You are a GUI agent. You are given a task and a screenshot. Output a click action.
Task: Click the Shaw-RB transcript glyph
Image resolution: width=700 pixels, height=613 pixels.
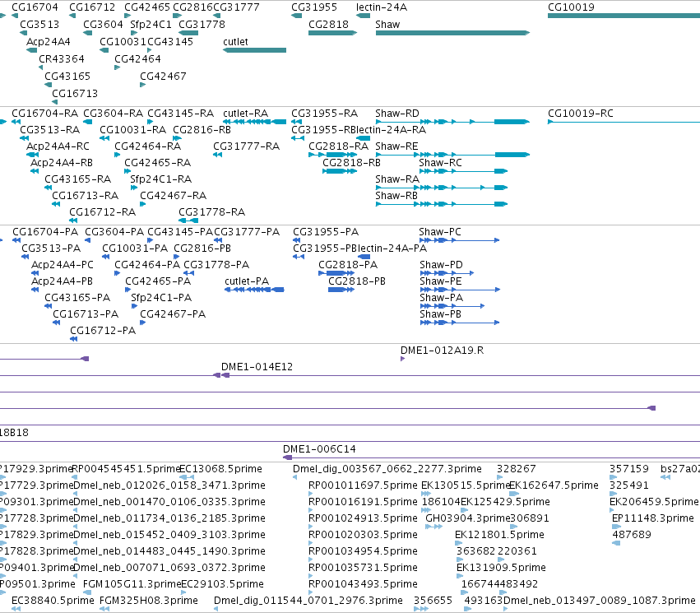coord(442,204)
